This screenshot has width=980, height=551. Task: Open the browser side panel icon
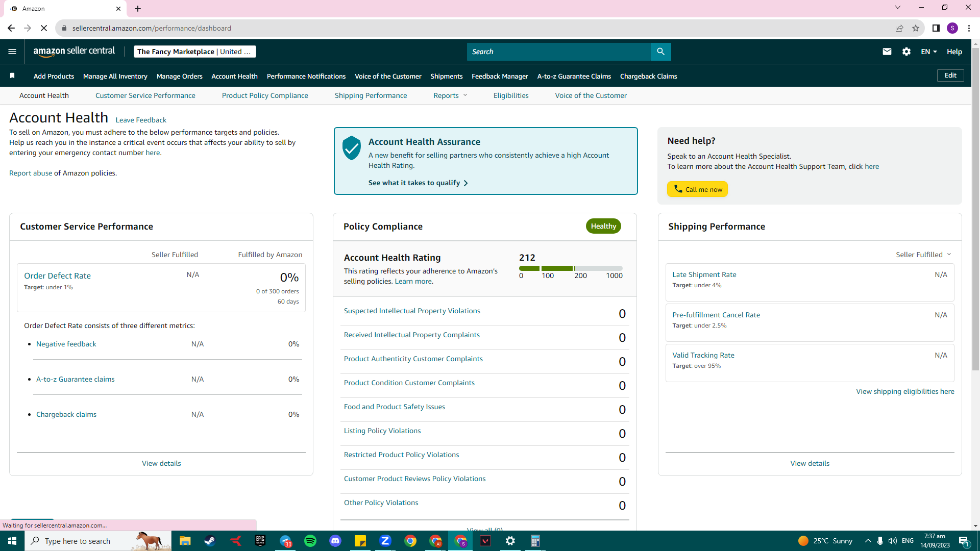click(936, 28)
